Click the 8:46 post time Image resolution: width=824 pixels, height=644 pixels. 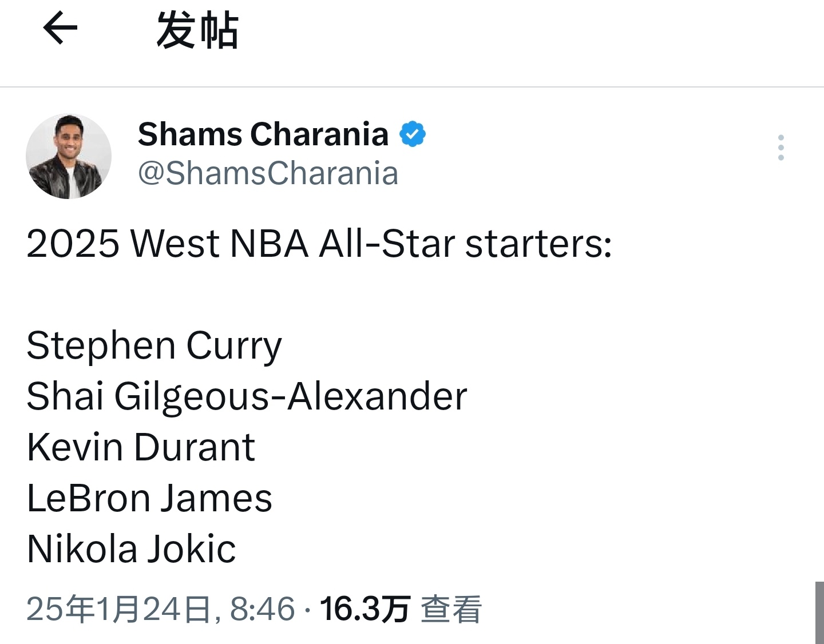click(x=263, y=609)
